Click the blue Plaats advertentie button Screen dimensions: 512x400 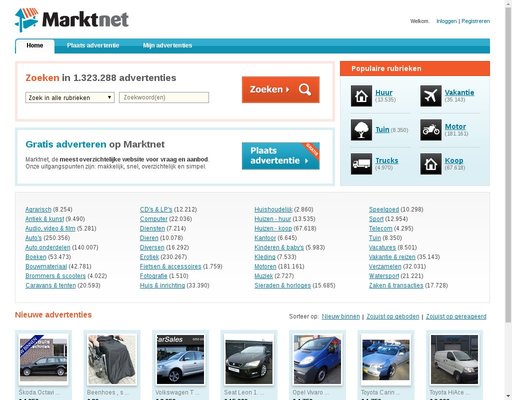click(x=281, y=156)
